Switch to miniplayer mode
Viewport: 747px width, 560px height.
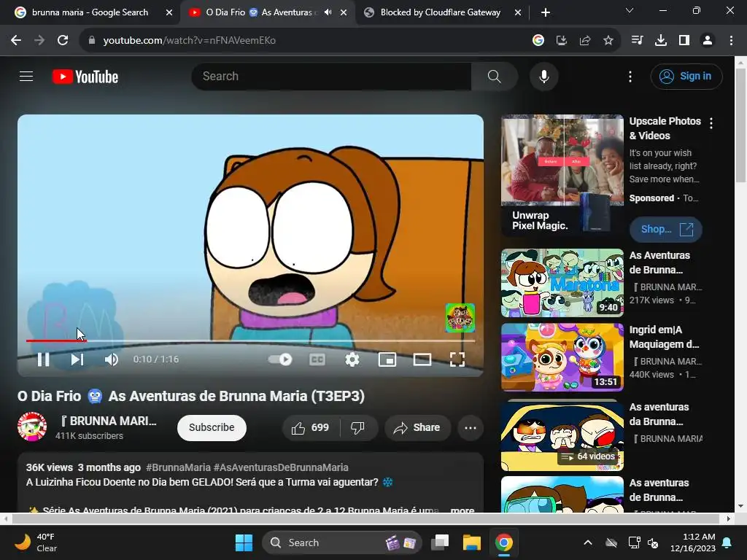[x=387, y=359]
